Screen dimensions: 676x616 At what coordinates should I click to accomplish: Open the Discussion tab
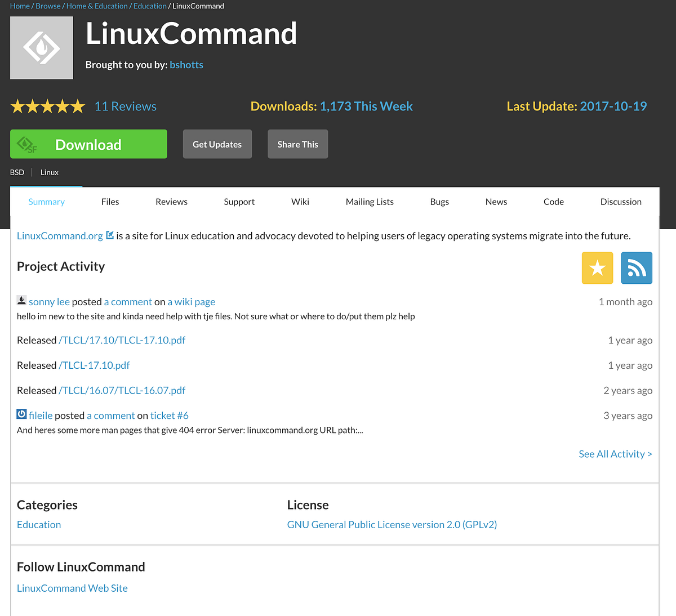(x=621, y=202)
